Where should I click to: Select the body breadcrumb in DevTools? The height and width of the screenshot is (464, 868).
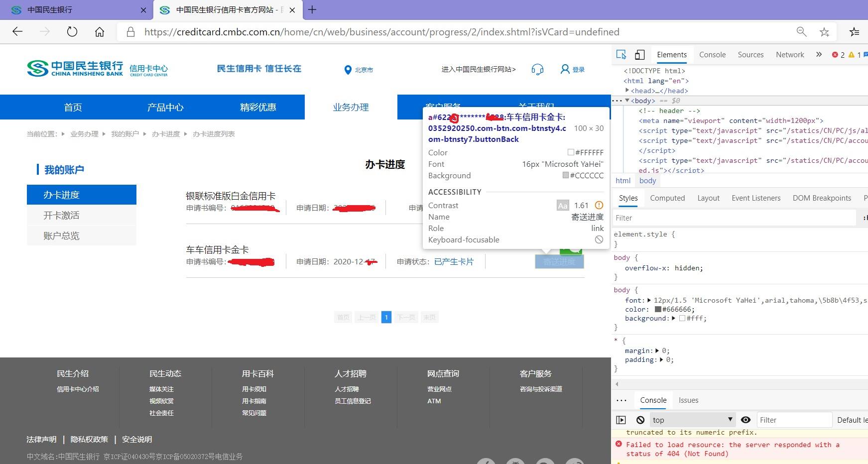tap(647, 181)
